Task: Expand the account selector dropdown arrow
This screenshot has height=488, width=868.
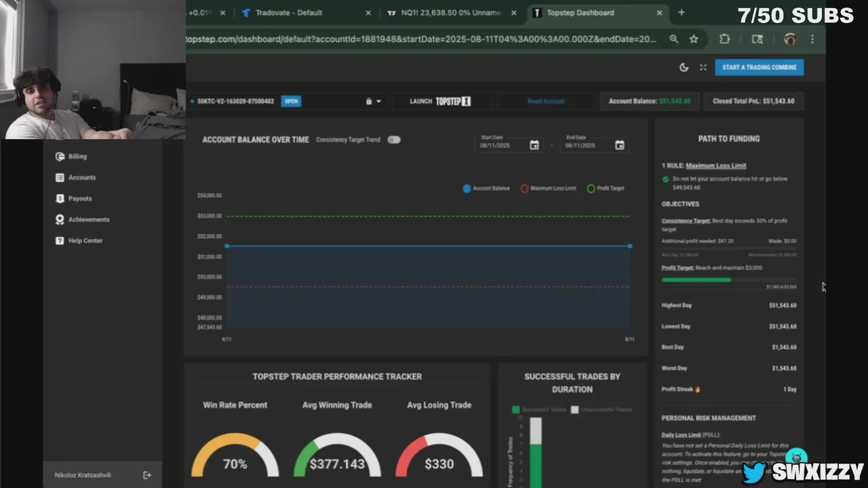Action: [x=378, y=101]
